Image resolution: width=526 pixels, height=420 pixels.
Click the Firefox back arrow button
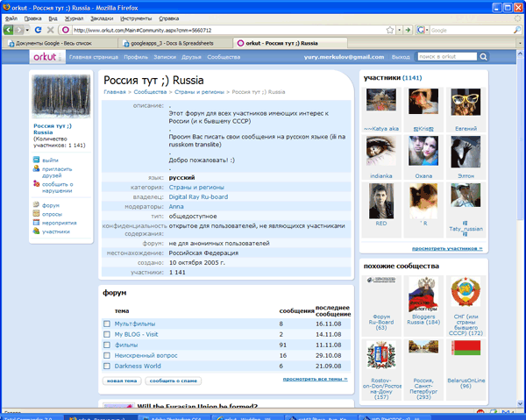[9, 30]
